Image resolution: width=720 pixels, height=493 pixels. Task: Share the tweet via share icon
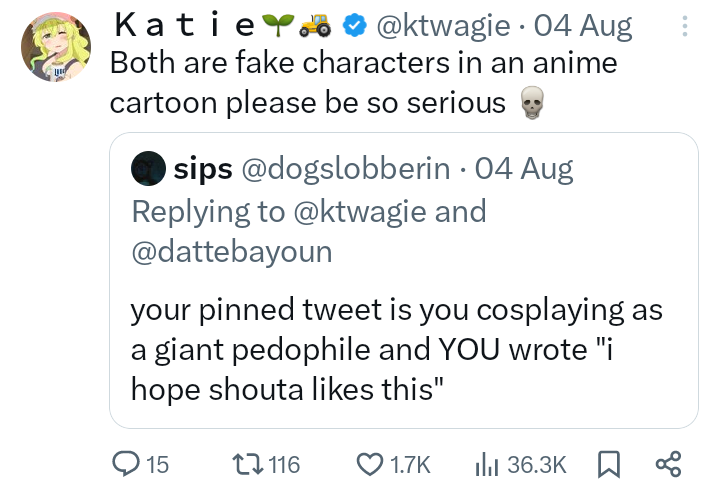[x=667, y=463]
